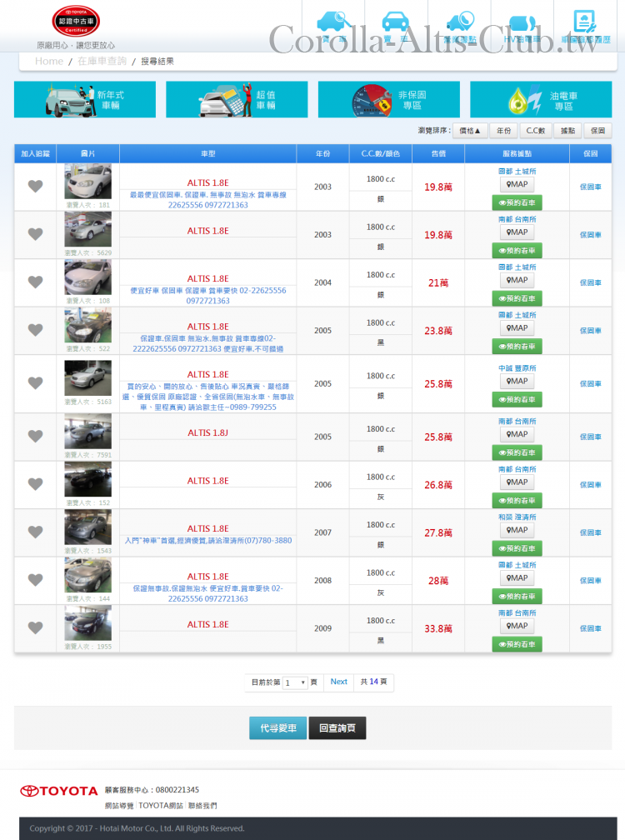Image resolution: width=625 pixels, height=840 pixels.
Task: Open the 2007 ALTIS 1.8E description about 澄清所
Action: tap(207, 541)
